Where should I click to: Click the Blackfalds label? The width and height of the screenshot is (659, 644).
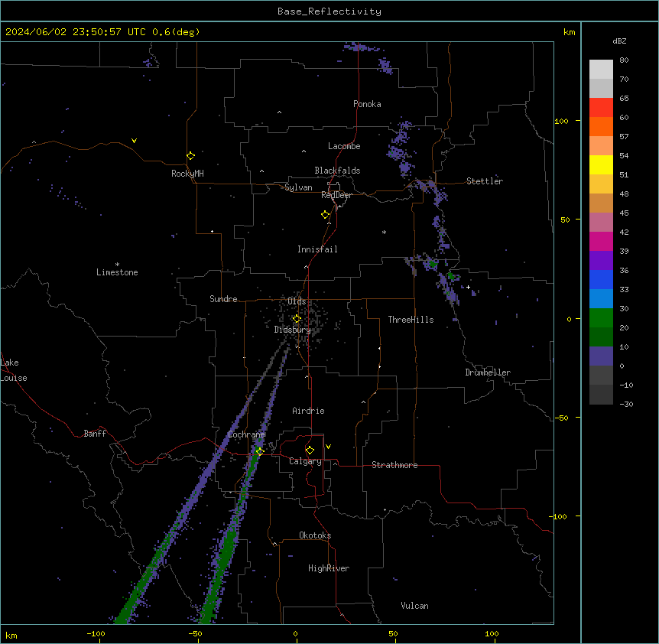point(337,171)
